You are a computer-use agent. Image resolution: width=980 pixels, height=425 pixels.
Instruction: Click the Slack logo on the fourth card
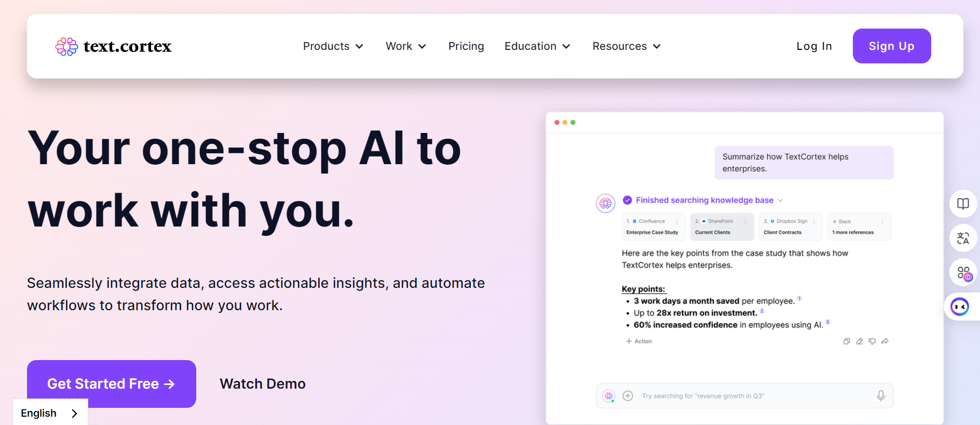(x=835, y=221)
